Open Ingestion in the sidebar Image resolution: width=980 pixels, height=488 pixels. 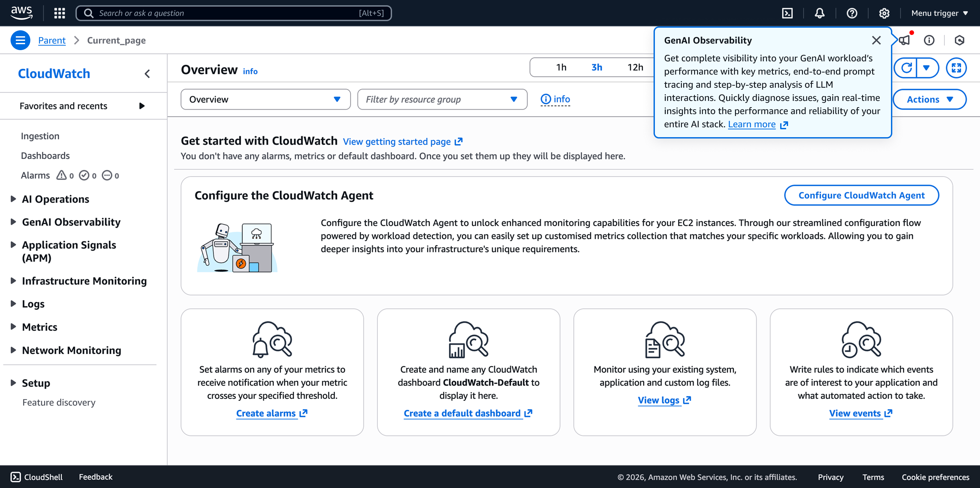click(40, 136)
